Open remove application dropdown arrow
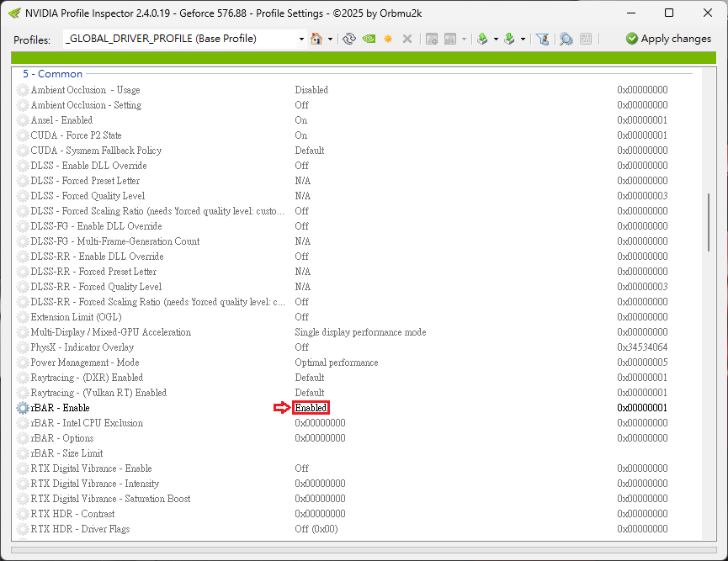Screen dimensions: 728x561 point(464,39)
